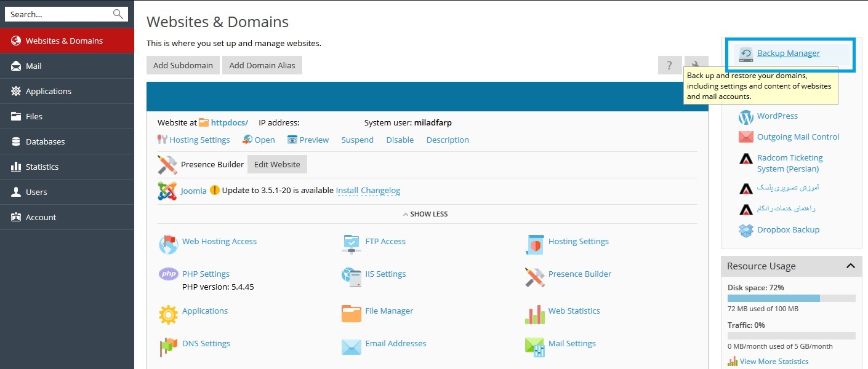Click the PHP Settings icon
The width and height of the screenshot is (868, 369).
(x=168, y=274)
